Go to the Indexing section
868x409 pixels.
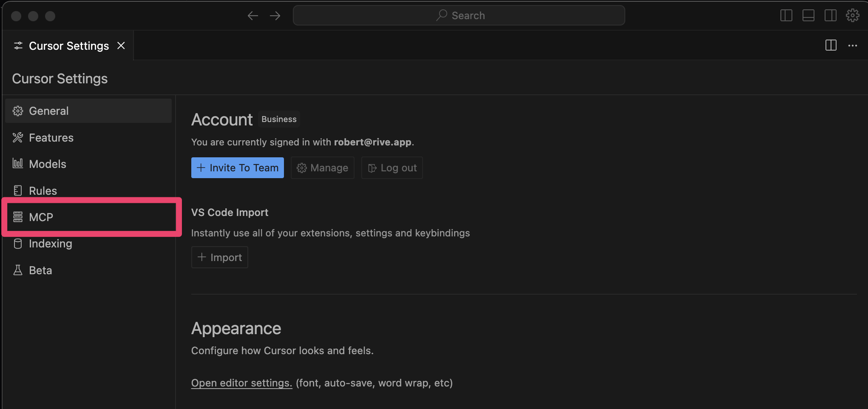(x=88, y=244)
